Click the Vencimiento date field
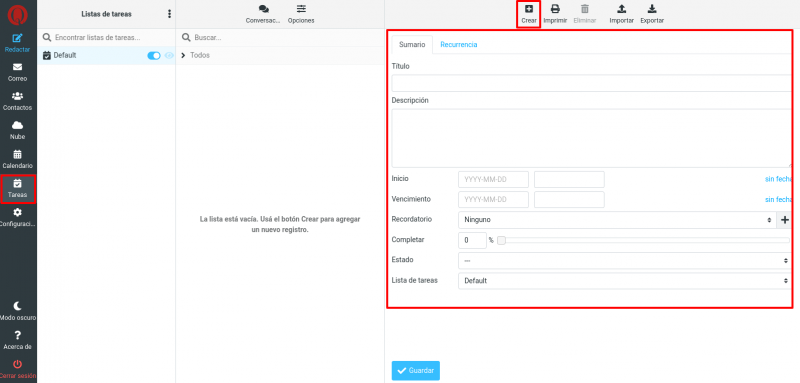 [493, 199]
